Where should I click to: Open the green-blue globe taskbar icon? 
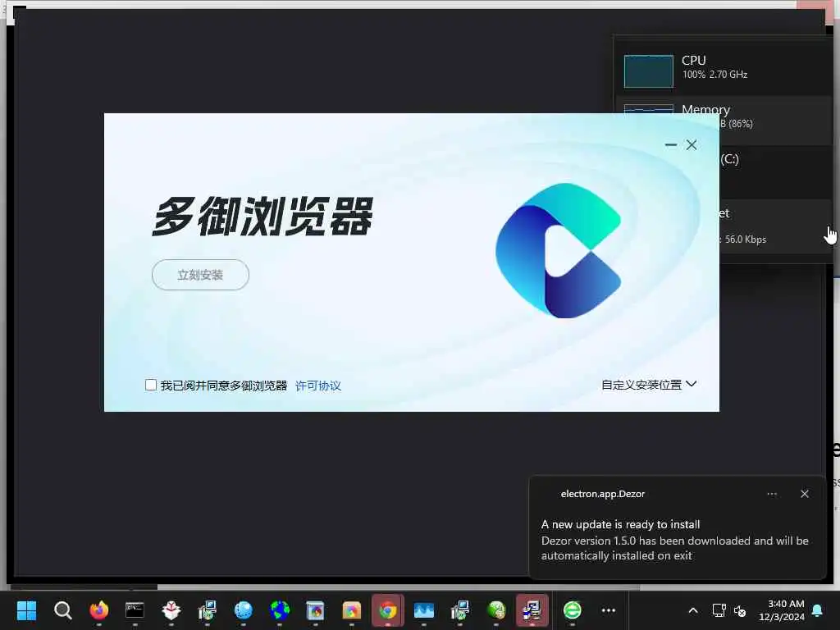[280, 610]
